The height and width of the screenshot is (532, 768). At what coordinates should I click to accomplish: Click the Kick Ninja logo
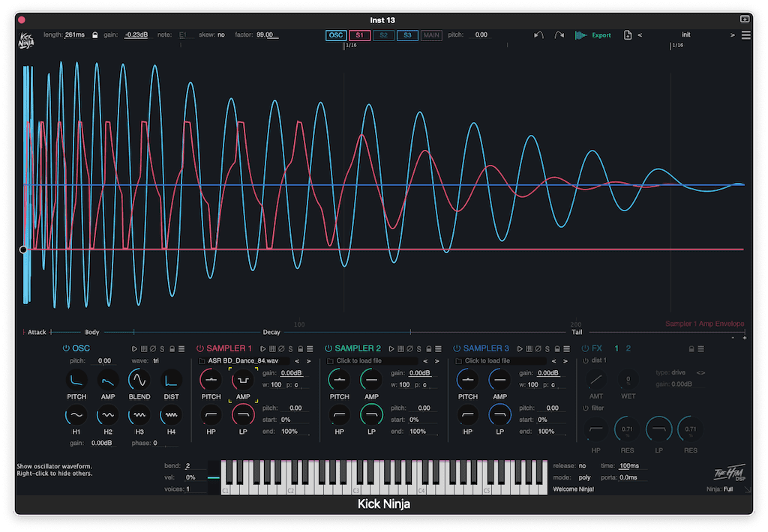click(x=26, y=40)
